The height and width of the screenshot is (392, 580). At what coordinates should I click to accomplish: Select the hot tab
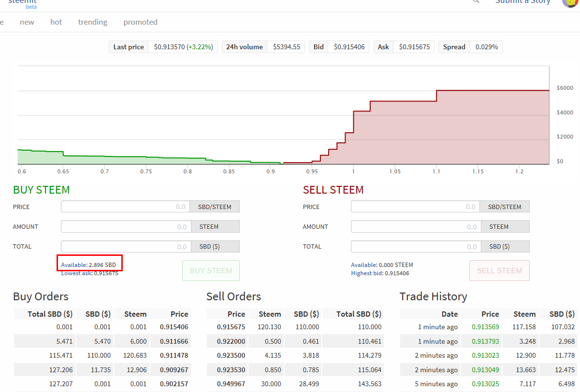[x=56, y=22]
